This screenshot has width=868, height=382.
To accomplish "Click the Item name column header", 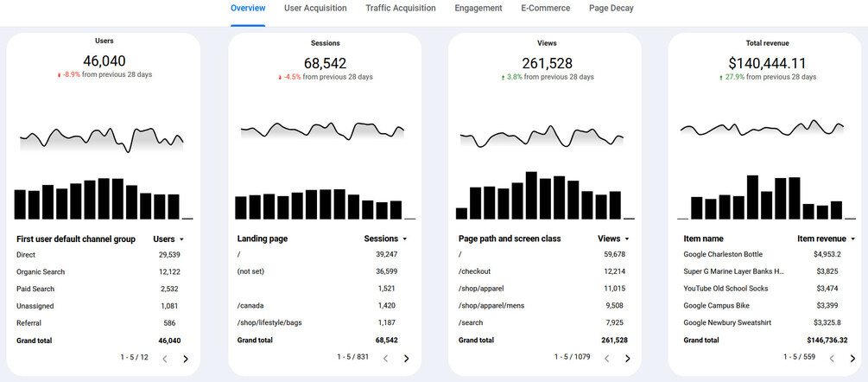I will (704, 239).
